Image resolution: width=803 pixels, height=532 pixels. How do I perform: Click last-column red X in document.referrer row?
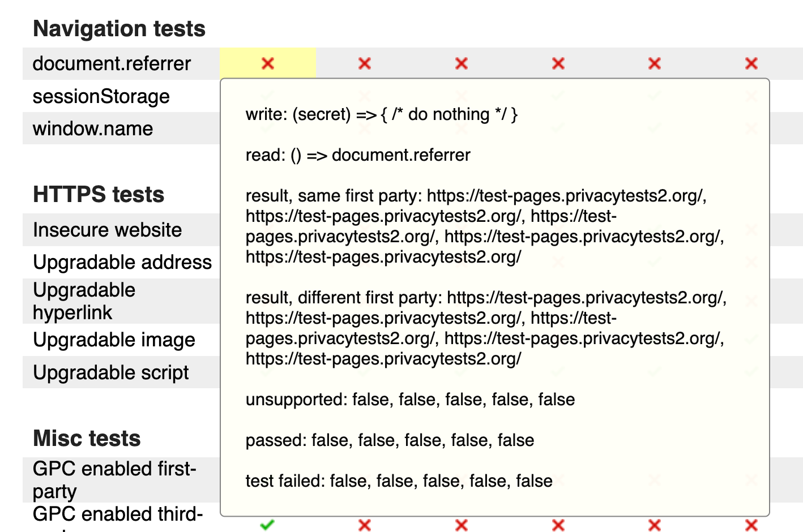click(x=751, y=63)
